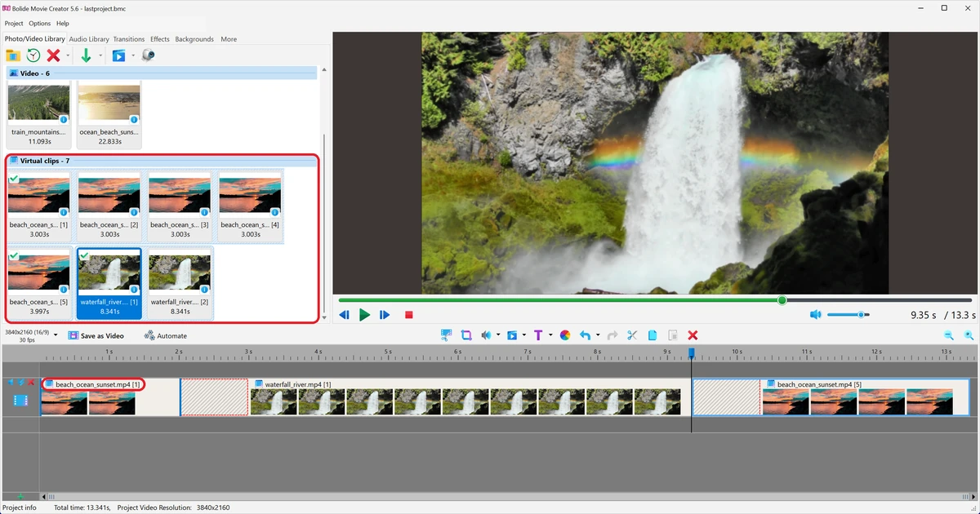Click the red X delete icon on timeline toolbar

click(x=693, y=335)
